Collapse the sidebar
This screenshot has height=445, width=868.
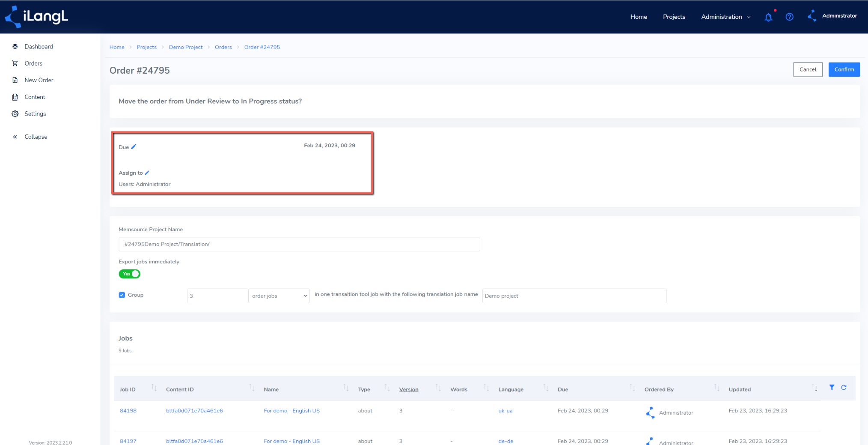tap(36, 137)
